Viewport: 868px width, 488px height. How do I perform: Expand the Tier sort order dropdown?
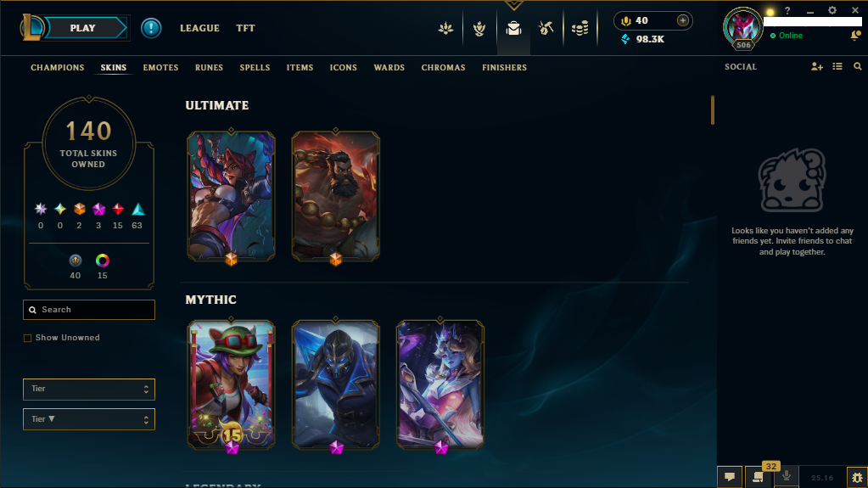pyautogui.click(x=89, y=419)
